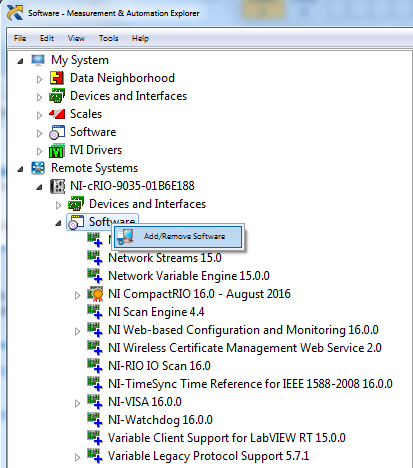Click the NI-cRIO-9035 controller icon
This screenshot has width=413, height=468.
[x=57, y=186]
